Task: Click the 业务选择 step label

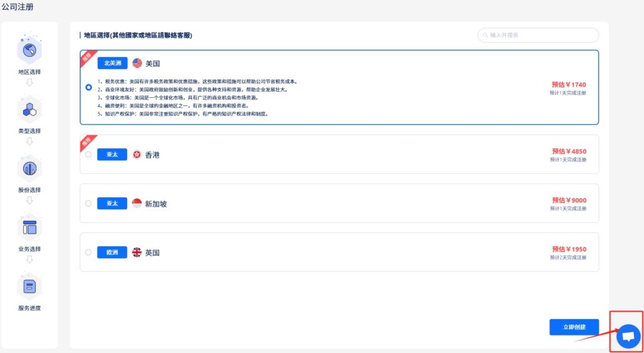Action: point(30,249)
